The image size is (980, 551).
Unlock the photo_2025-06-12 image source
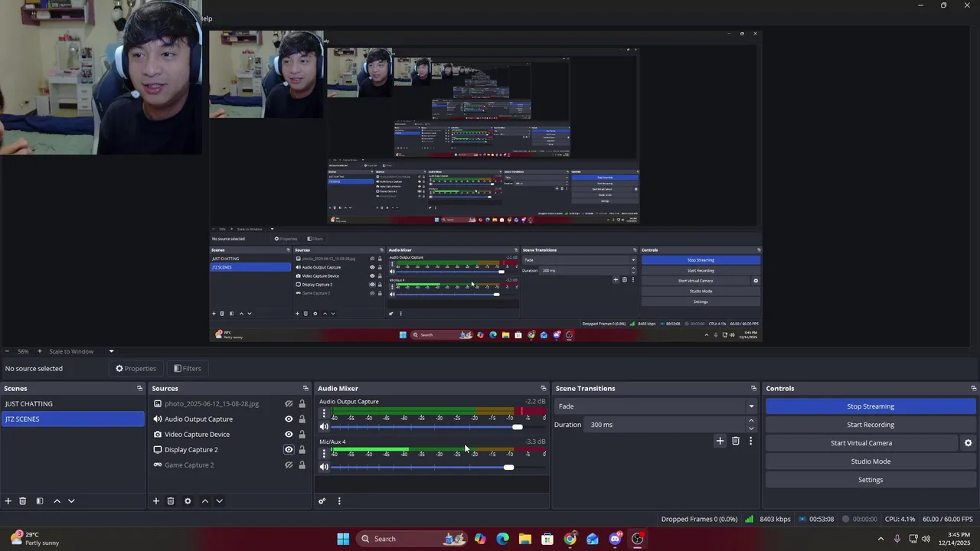click(x=302, y=404)
